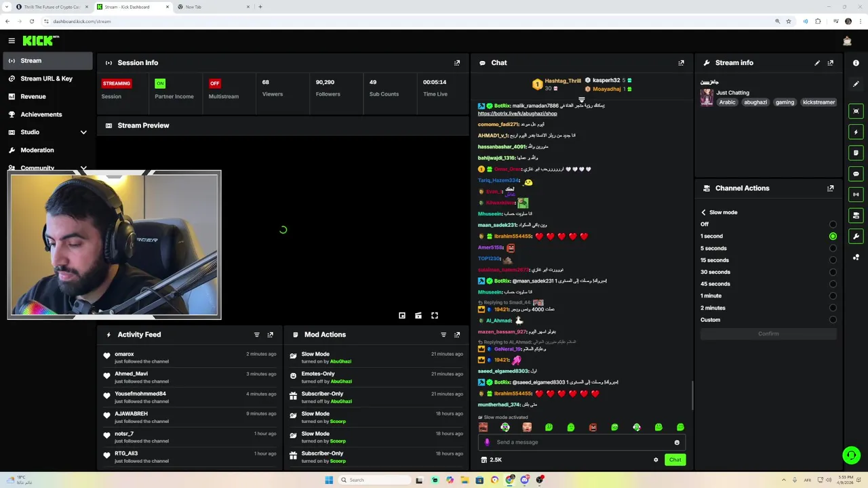
Task: Open volume control in system tray
Action: coord(830,480)
